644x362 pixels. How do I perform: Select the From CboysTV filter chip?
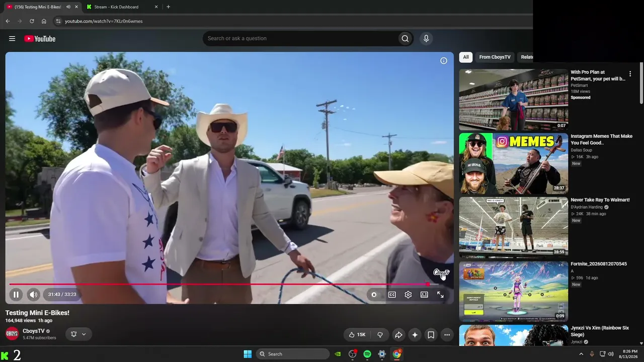[x=495, y=57]
